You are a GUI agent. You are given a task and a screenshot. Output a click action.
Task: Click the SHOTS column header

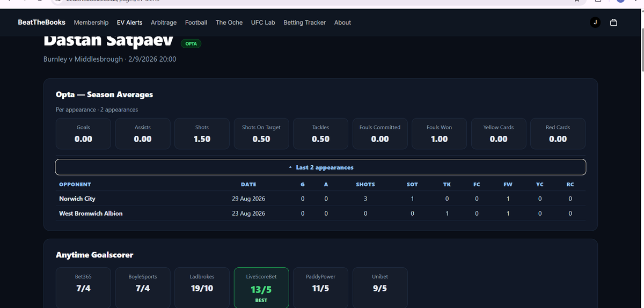pyautogui.click(x=365, y=184)
